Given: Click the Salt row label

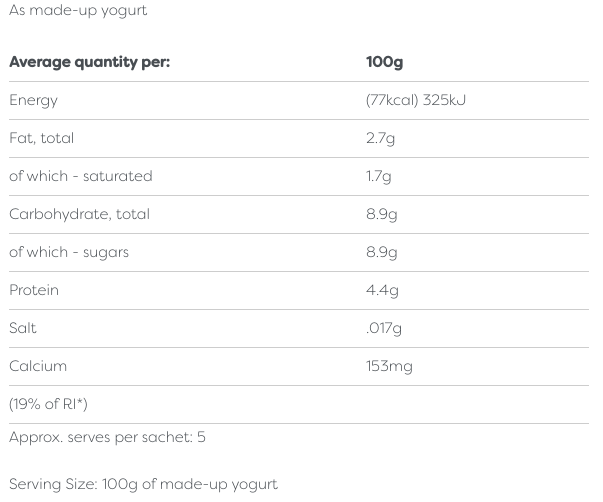Looking at the screenshot, I should [x=23, y=328].
